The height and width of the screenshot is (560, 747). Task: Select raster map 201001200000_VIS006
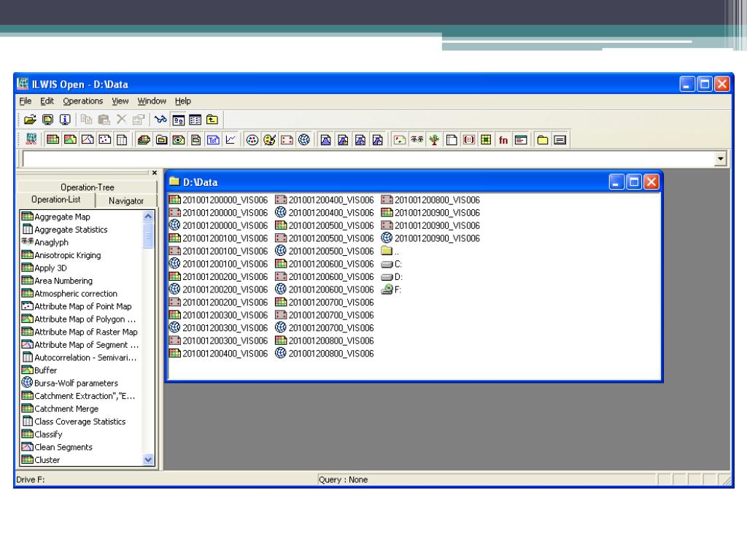pyautogui.click(x=219, y=200)
